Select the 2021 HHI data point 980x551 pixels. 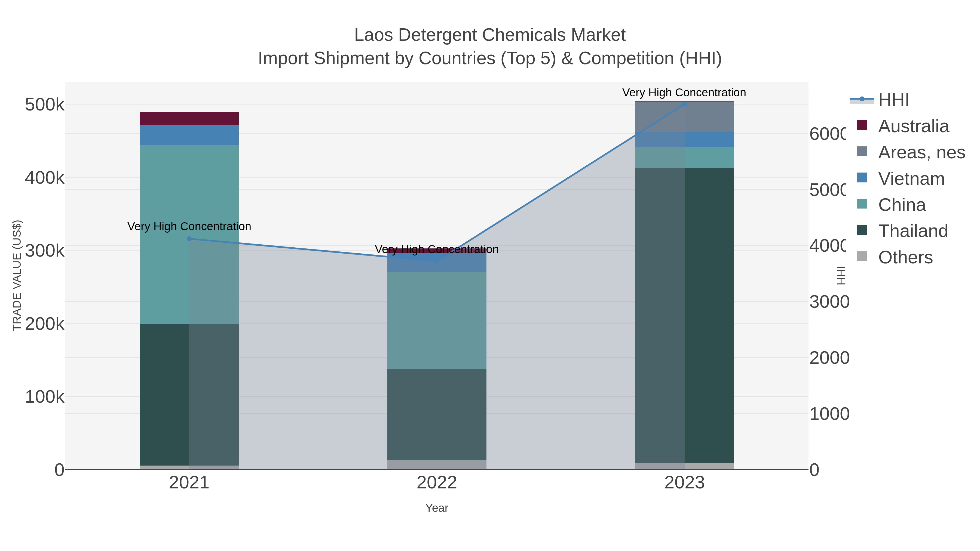[189, 239]
